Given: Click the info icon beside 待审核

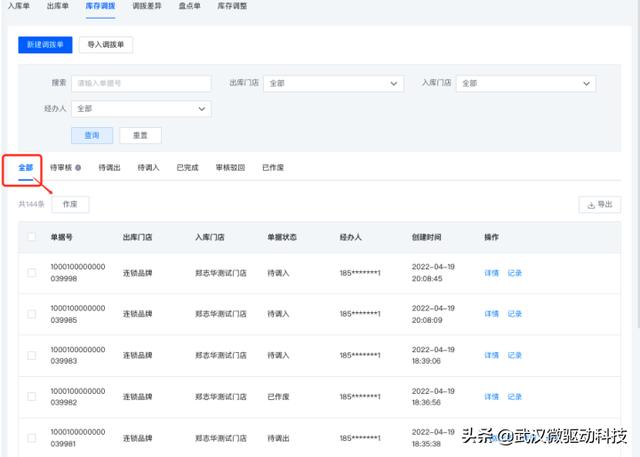Looking at the screenshot, I should point(78,168).
